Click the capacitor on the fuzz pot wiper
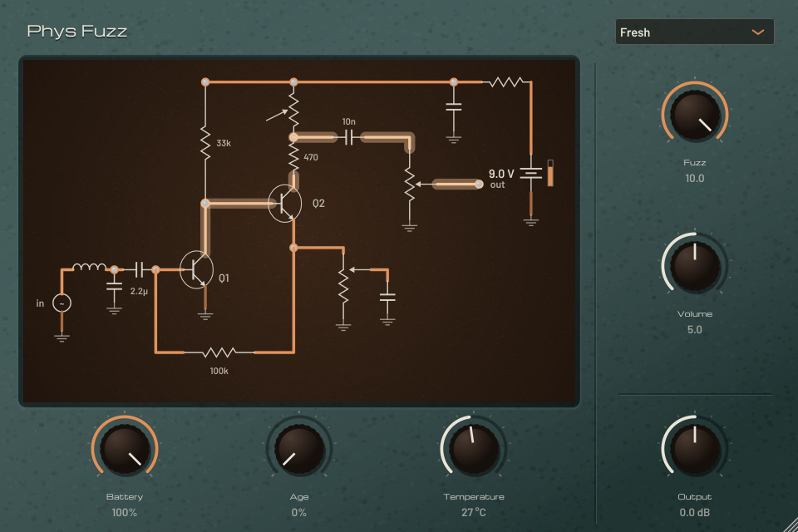The width and height of the screenshot is (798, 532). pos(387,298)
